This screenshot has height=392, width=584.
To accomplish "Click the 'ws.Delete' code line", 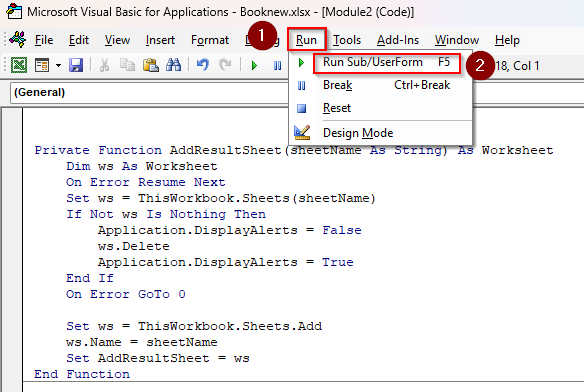I will [134, 246].
